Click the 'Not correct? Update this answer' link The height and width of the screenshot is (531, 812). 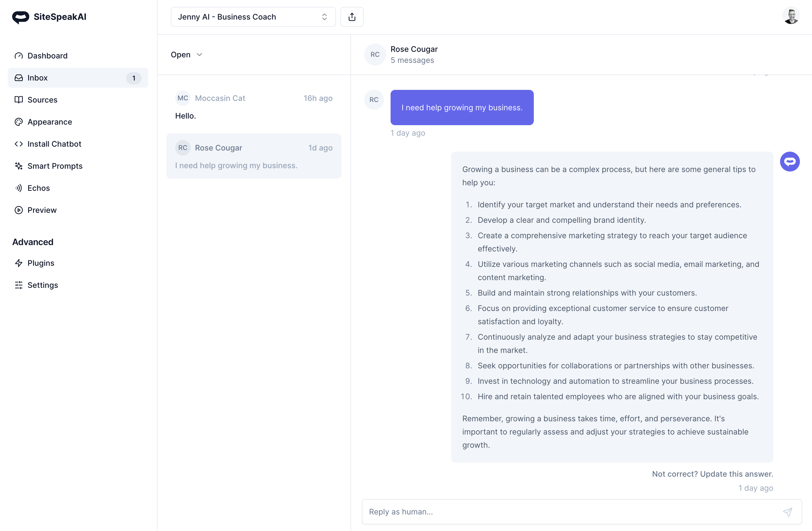point(712,474)
